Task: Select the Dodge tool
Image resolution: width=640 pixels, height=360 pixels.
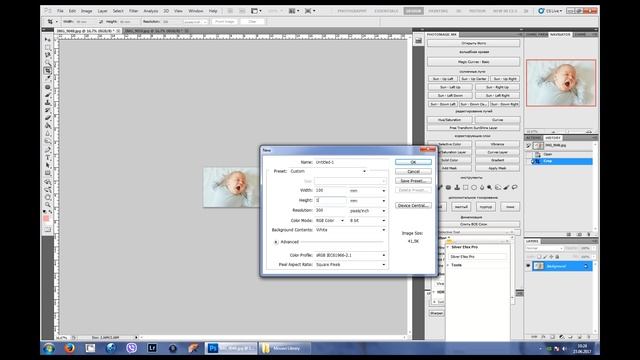Action: tap(48, 141)
